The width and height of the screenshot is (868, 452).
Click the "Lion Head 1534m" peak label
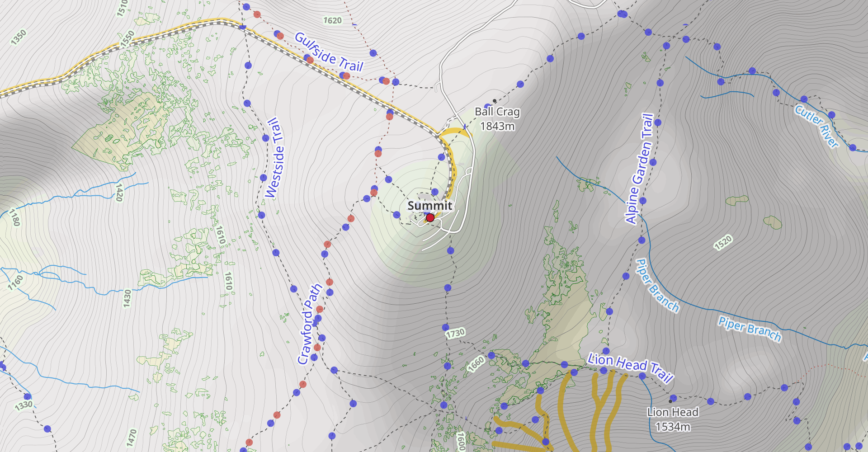point(673,419)
